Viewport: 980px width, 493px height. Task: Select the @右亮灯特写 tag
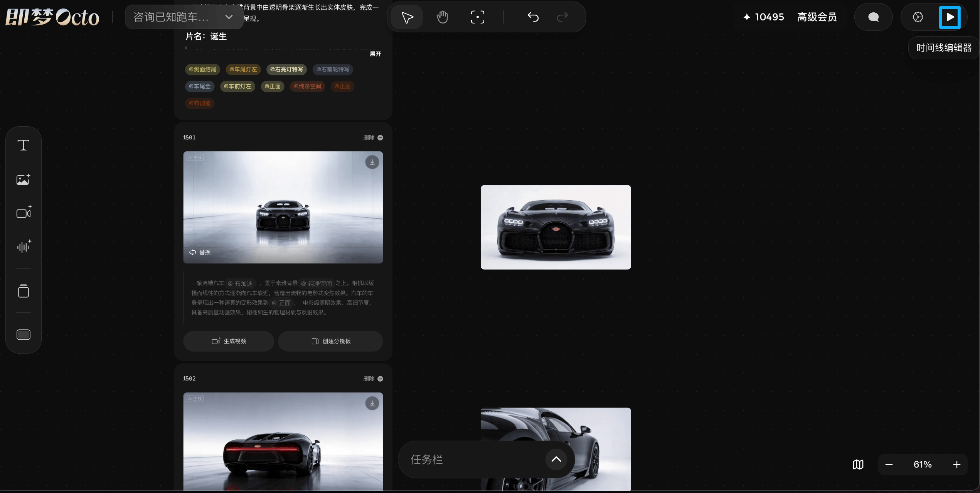pos(286,69)
